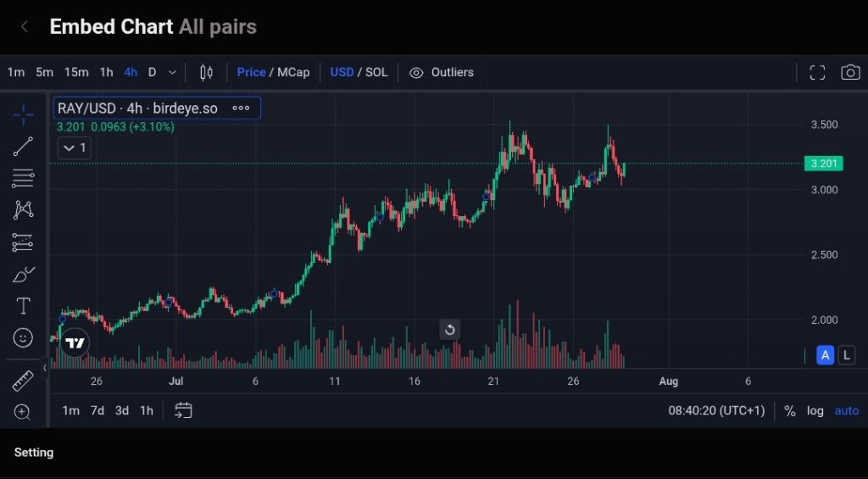Screen dimensions: 868x479
Task: Open candlestick chart style selector
Action: click(x=206, y=72)
